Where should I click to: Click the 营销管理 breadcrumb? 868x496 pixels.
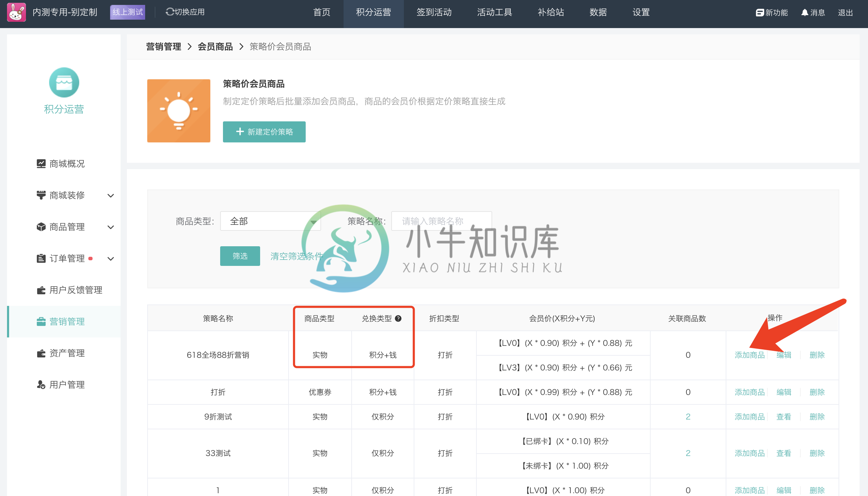pos(163,47)
